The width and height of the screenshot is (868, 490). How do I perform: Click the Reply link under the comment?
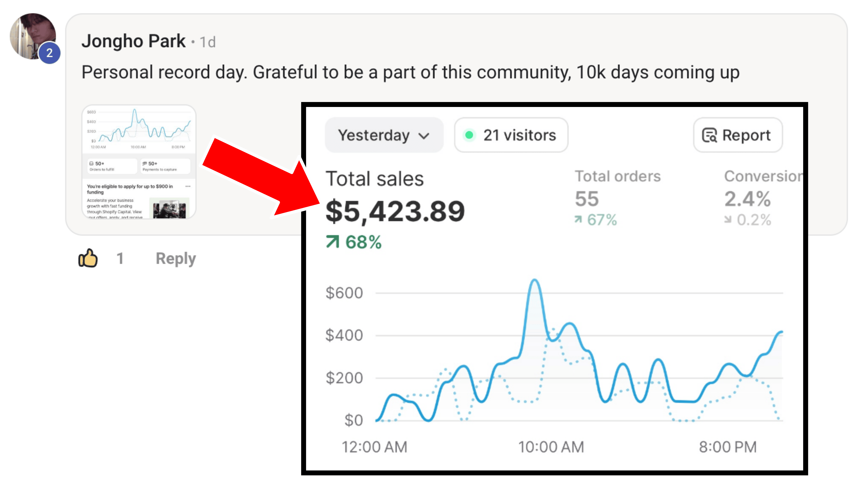(176, 258)
